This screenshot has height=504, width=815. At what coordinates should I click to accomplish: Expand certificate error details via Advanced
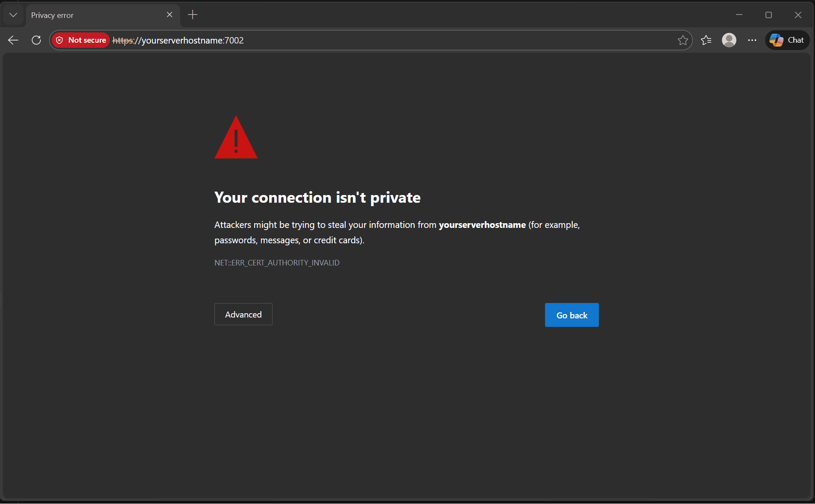tap(243, 314)
